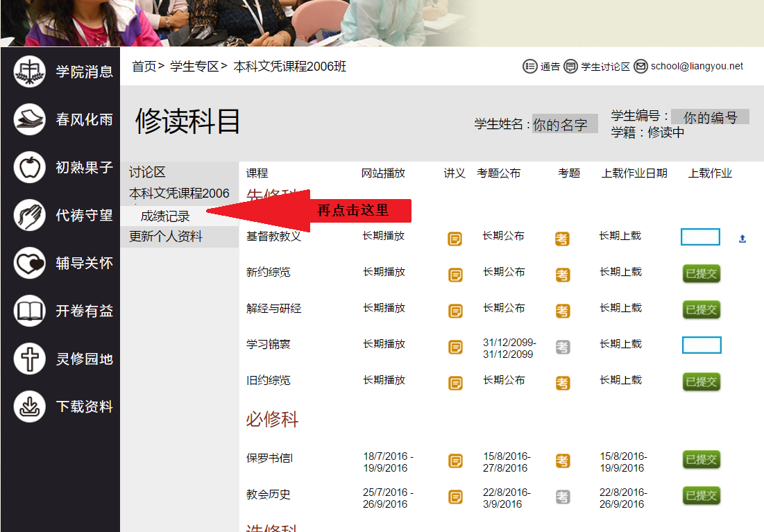Select the 灵修园地 cross icon
Image resolution: width=764 pixels, height=532 pixels.
[x=29, y=359]
